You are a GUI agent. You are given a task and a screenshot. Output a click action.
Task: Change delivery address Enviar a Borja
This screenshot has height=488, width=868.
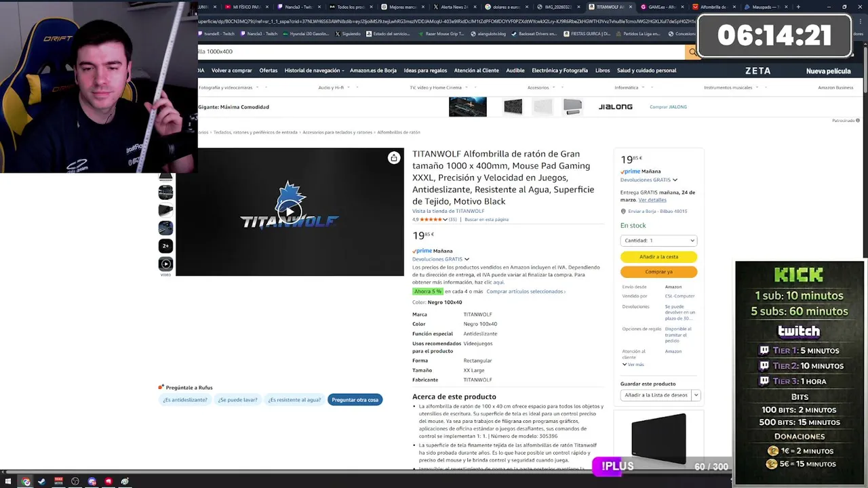point(657,211)
